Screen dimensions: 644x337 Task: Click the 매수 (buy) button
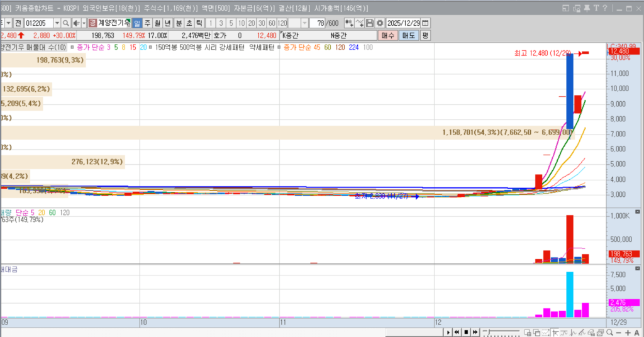[x=387, y=36]
